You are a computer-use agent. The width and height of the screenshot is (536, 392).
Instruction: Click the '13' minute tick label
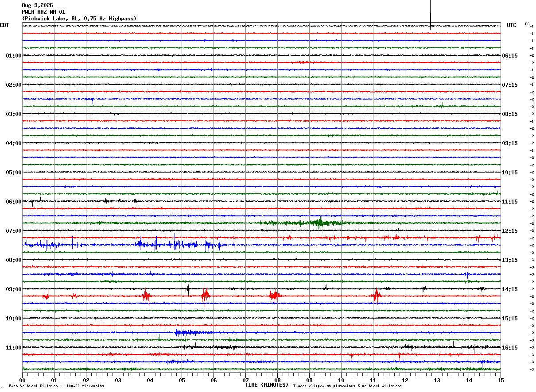(437, 380)
